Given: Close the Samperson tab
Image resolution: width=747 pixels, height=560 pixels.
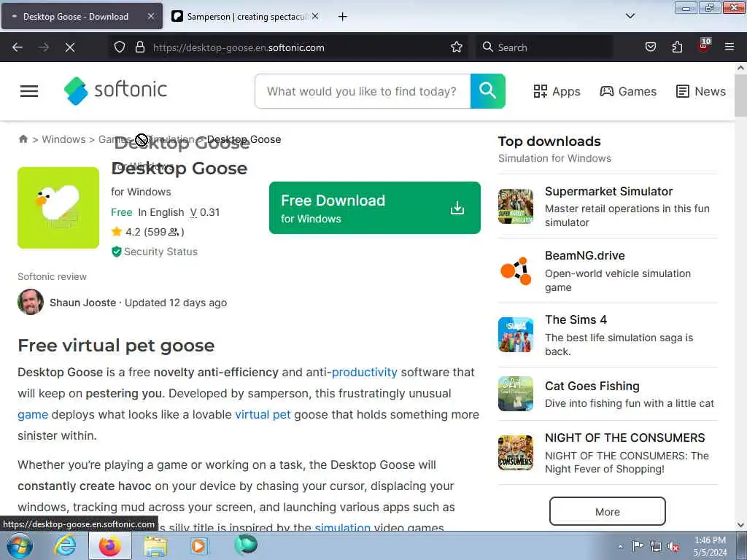Looking at the screenshot, I should point(315,16).
